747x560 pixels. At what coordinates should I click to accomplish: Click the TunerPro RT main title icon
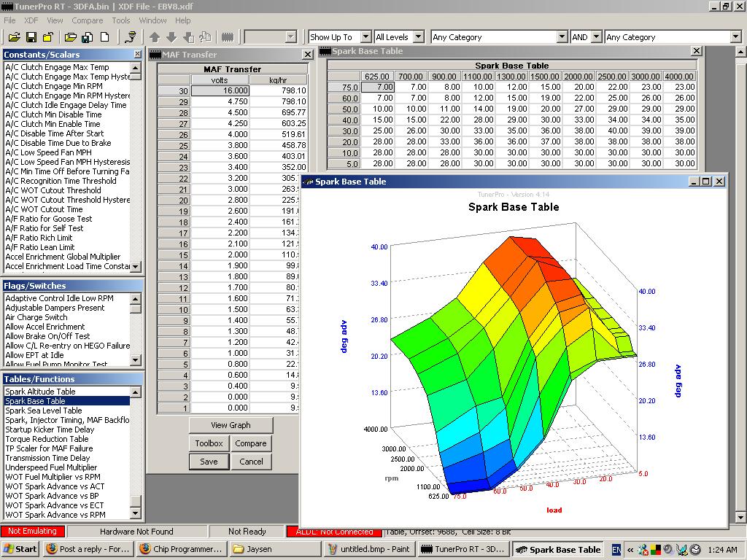pos(7,6)
